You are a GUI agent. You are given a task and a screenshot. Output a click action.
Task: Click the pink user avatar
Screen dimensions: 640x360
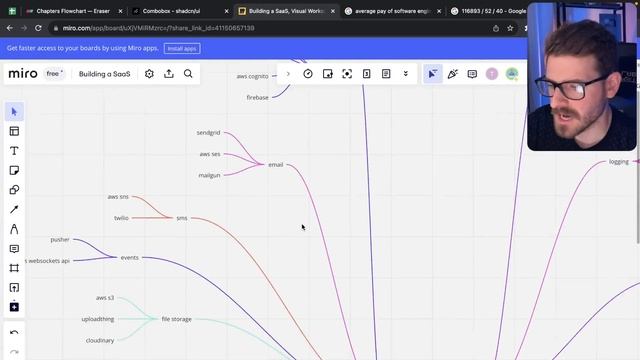(492, 74)
